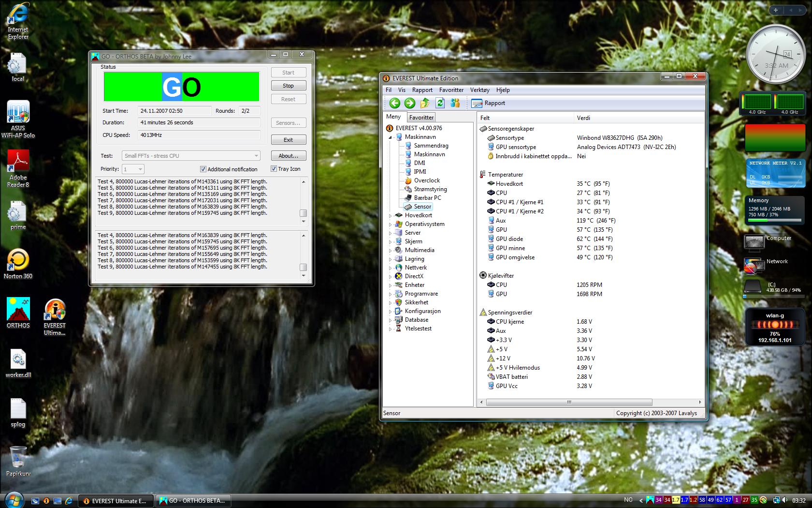Screen dimensions: 812x508
Task: Expand the Lagring tree node
Action: click(x=391, y=259)
